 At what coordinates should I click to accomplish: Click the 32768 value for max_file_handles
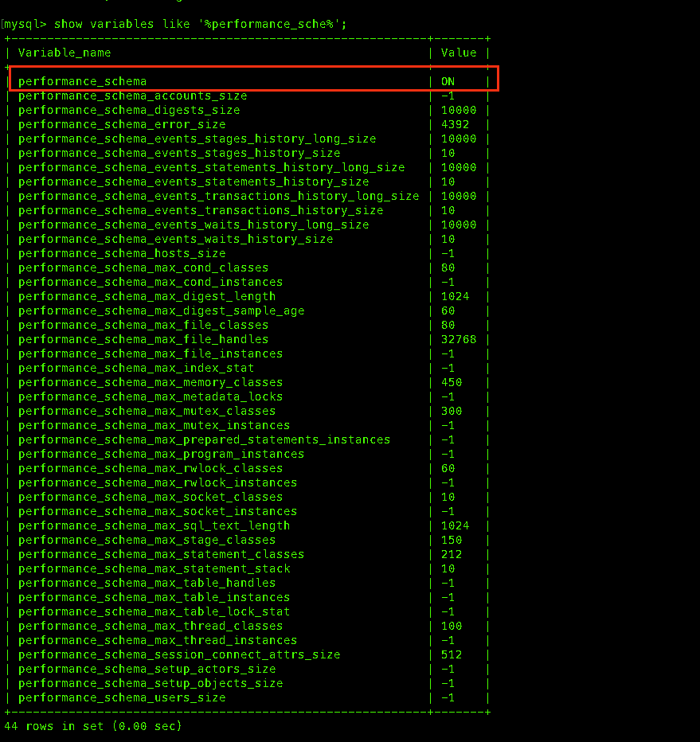point(459,339)
